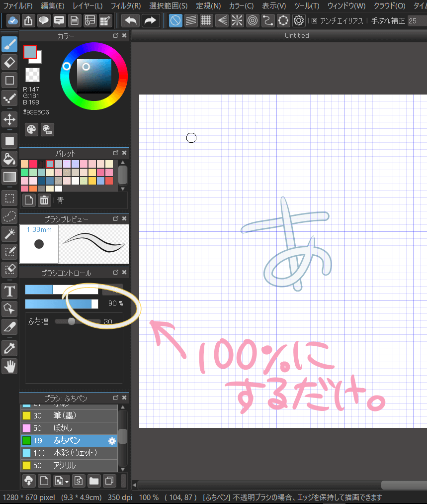Image resolution: width=427 pixels, height=504 pixels.
Task: Click the duplicate brush icon
Action: click(109, 481)
